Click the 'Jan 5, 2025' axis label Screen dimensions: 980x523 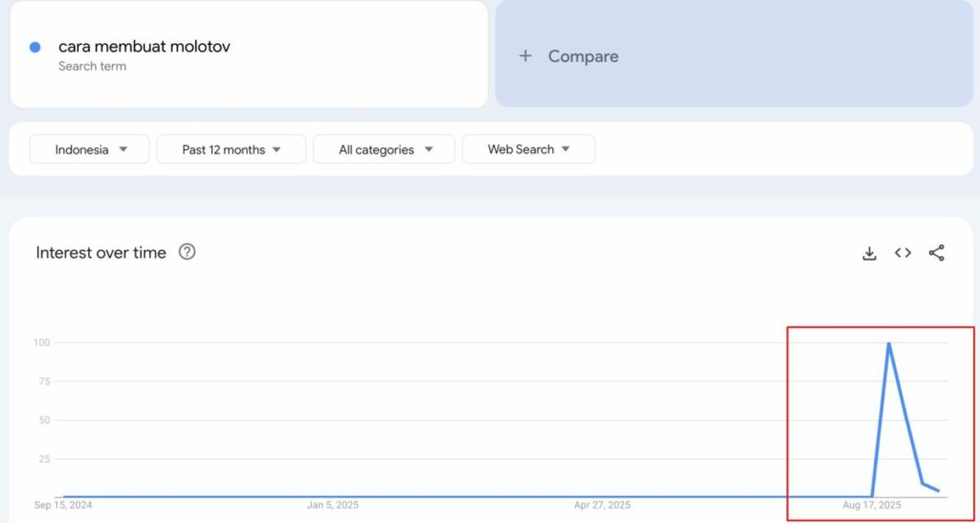[x=333, y=505]
